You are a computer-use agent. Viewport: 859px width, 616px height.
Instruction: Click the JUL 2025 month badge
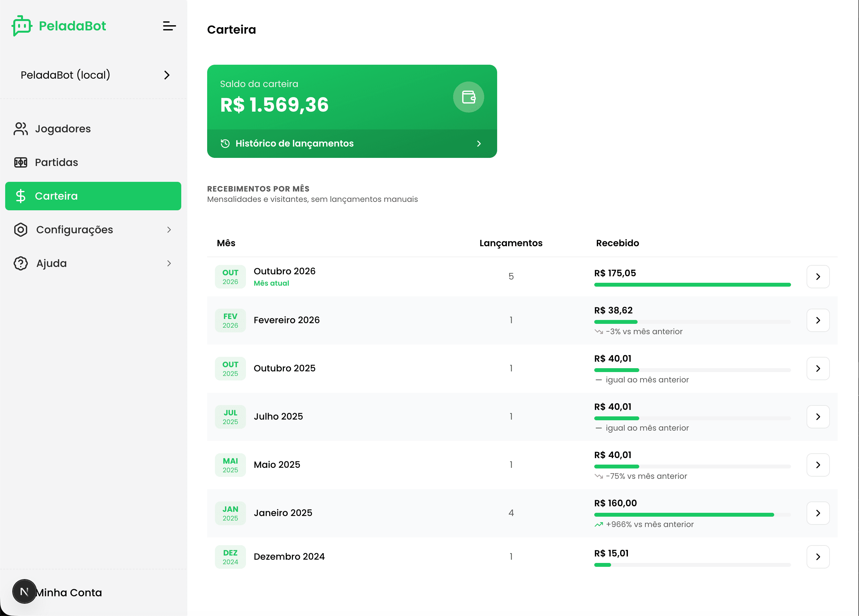(x=230, y=417)
